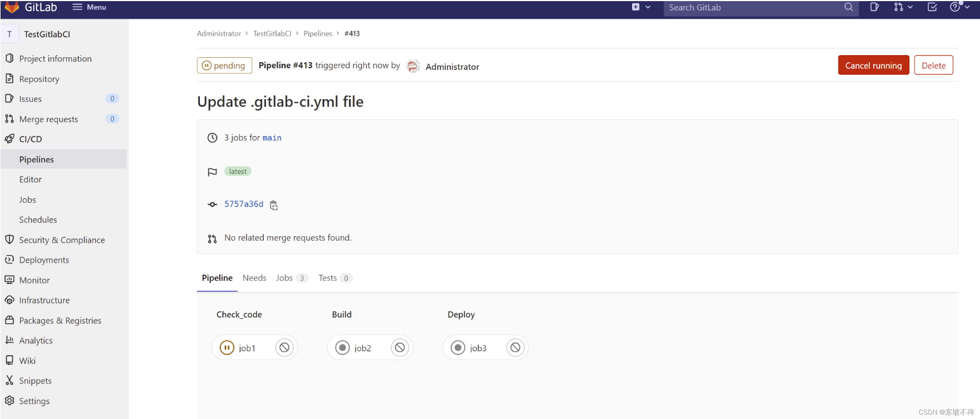Copy commit SHA with clipboard icon

pos(274,205)
